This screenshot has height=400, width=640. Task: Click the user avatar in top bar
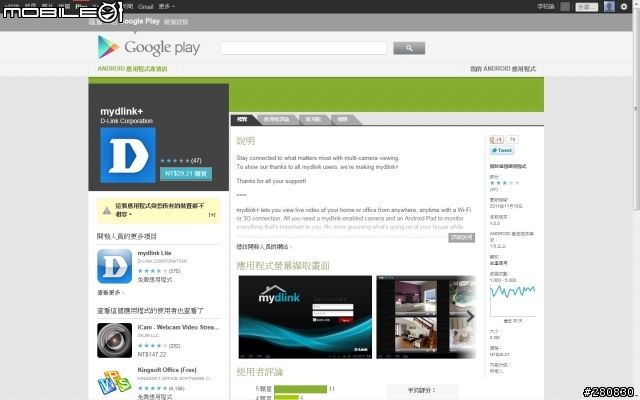click(609, 6)
